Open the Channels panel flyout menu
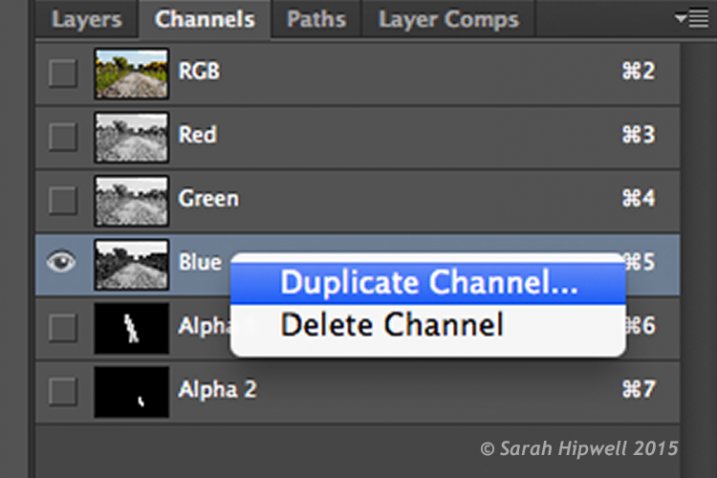Viewport: 717px width, 478px height. click(691, 18)
